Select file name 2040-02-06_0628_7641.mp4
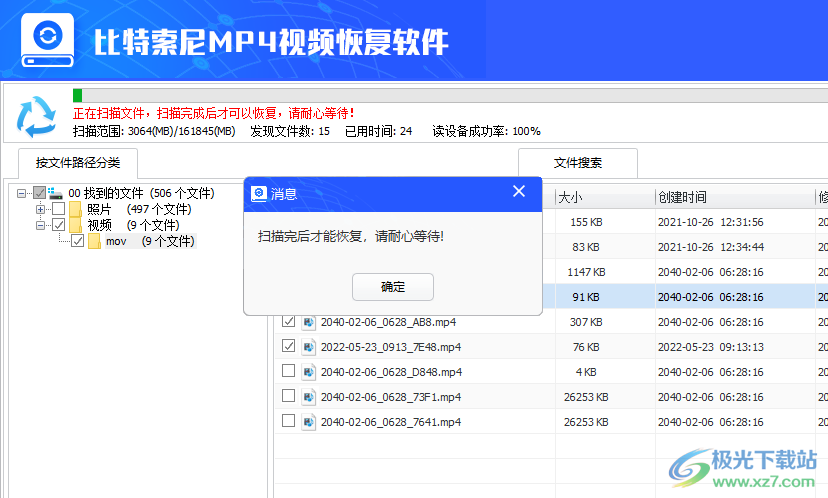828x498 pixels. (391, 422)
